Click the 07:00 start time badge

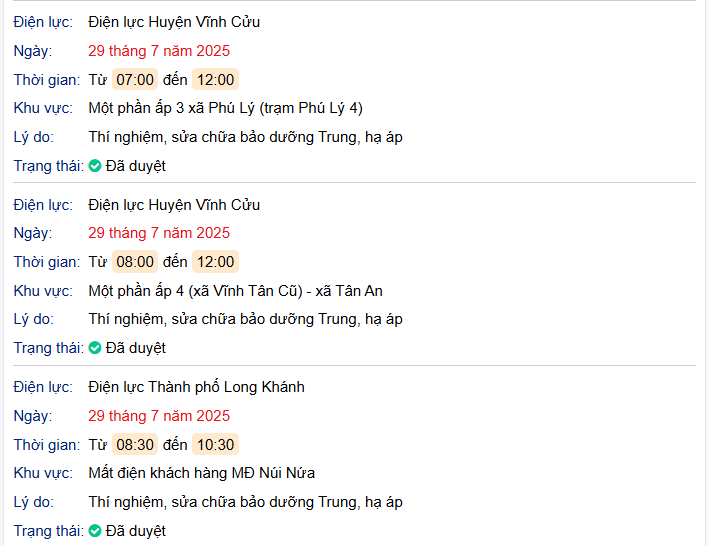click(135, 80)
